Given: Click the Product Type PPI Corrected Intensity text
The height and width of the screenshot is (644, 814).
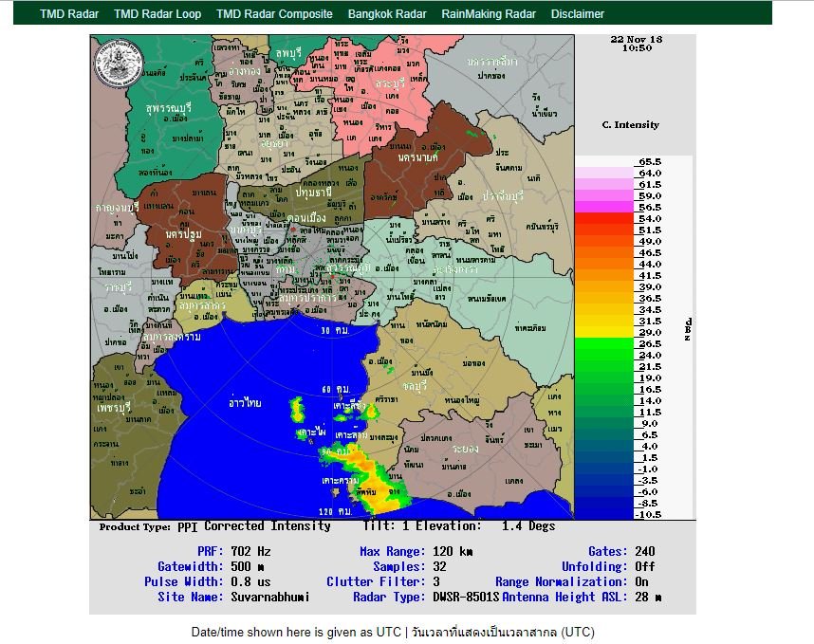Looking at the screenshot, I should pos(215,526).
